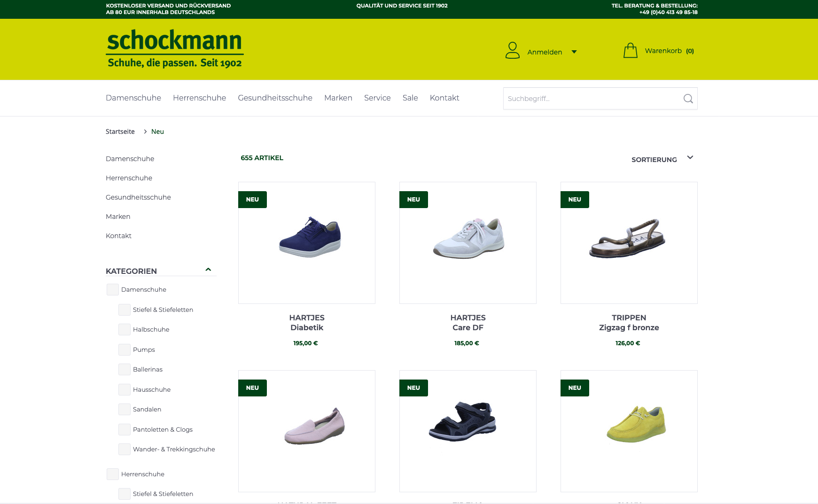Click NEU badge on yellow shoe product

575,388
